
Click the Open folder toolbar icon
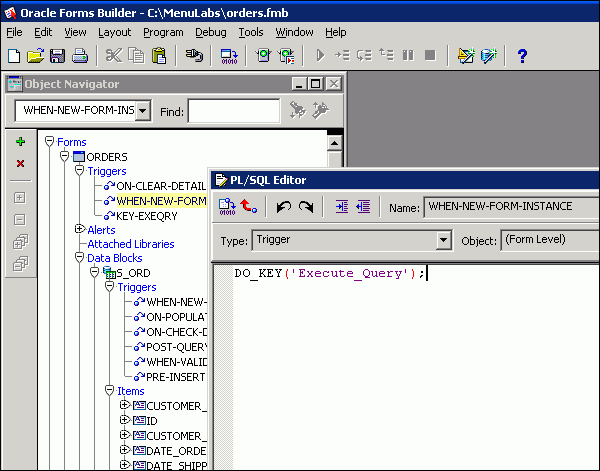pos(36,56)
